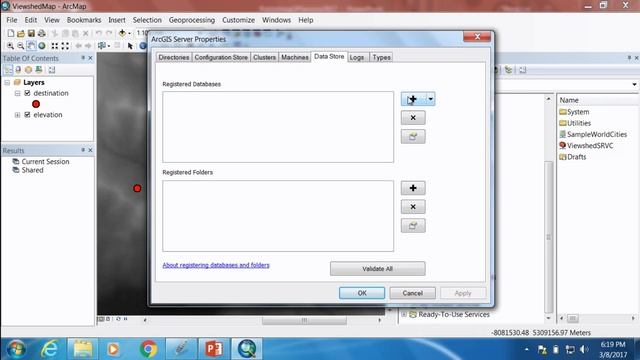
Task: Open the Bookmarks menu
Action: click(x=84, y=20)
